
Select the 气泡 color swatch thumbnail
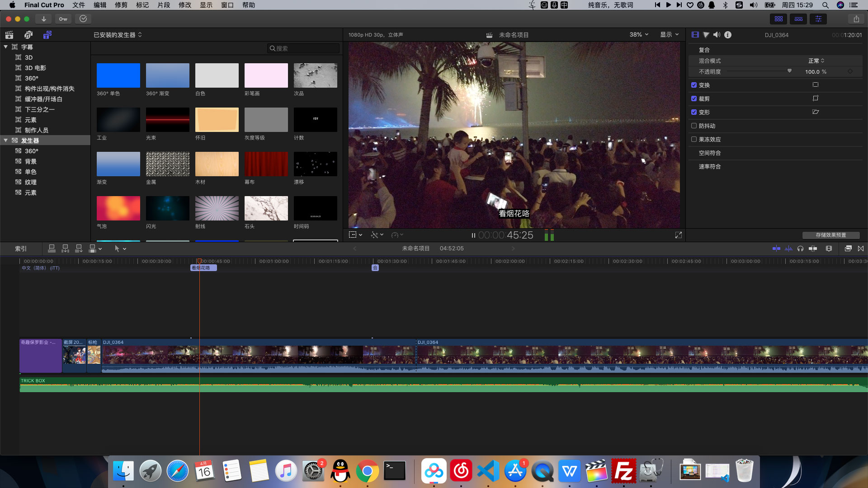point(118,208)
